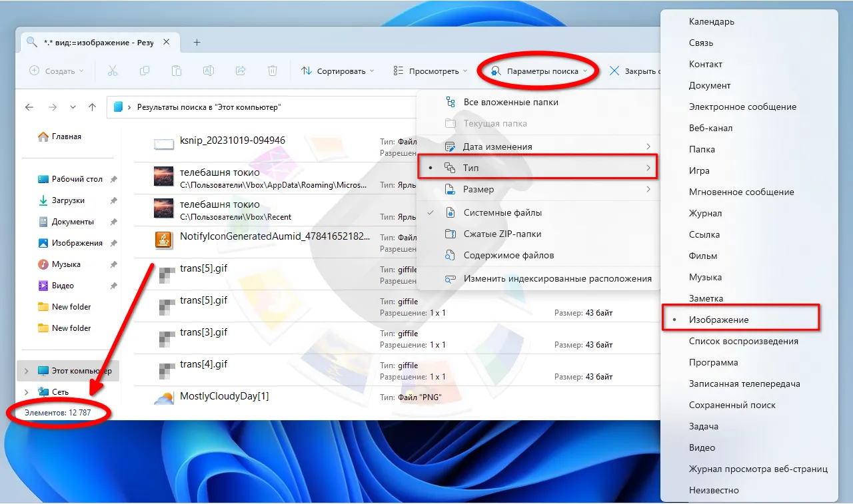The image size is (853, 504).
Task: Enable the Содержимое файлов search option
Action: [x=508, y=256]
